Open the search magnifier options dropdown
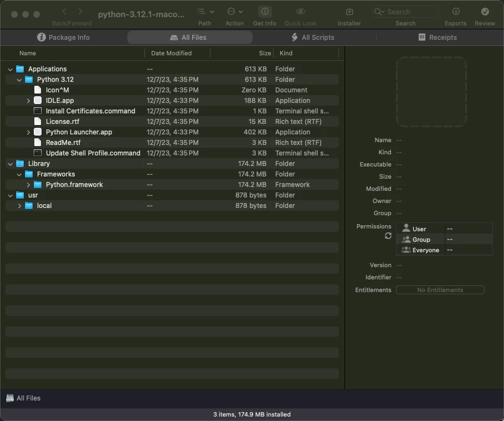Screen dimensions: 504x421 379,12
